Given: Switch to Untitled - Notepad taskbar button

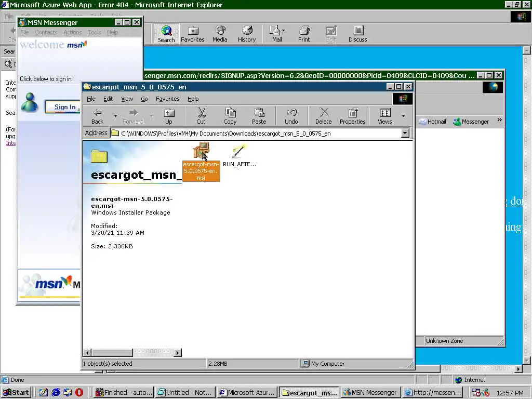Looking at the screenshot, I should coord(185,392).
